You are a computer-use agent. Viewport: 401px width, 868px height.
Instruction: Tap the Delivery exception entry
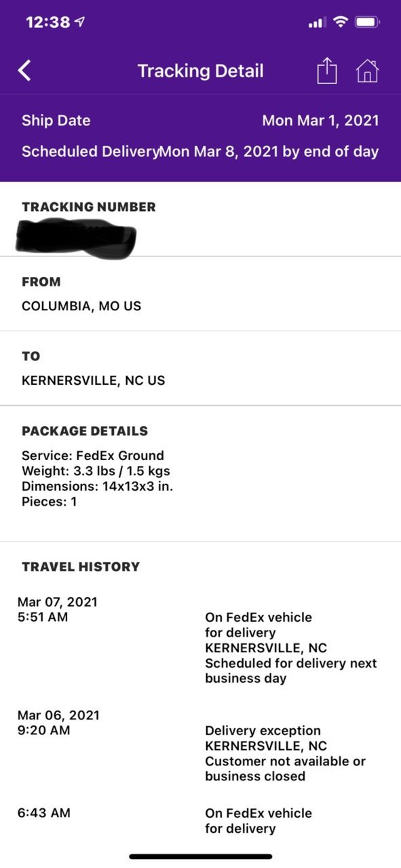point(200,745)
